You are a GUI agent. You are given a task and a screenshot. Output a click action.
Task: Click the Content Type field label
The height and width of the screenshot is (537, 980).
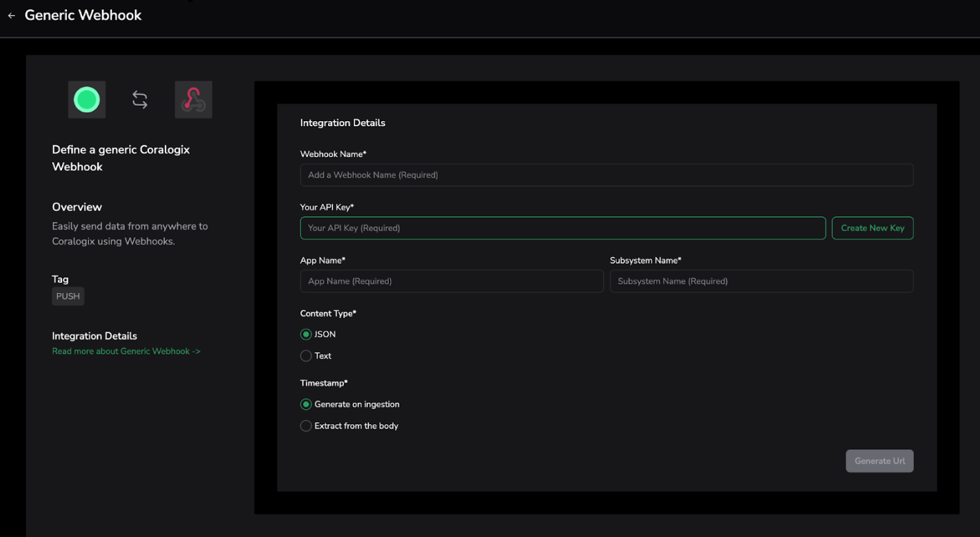coord(328,313)
